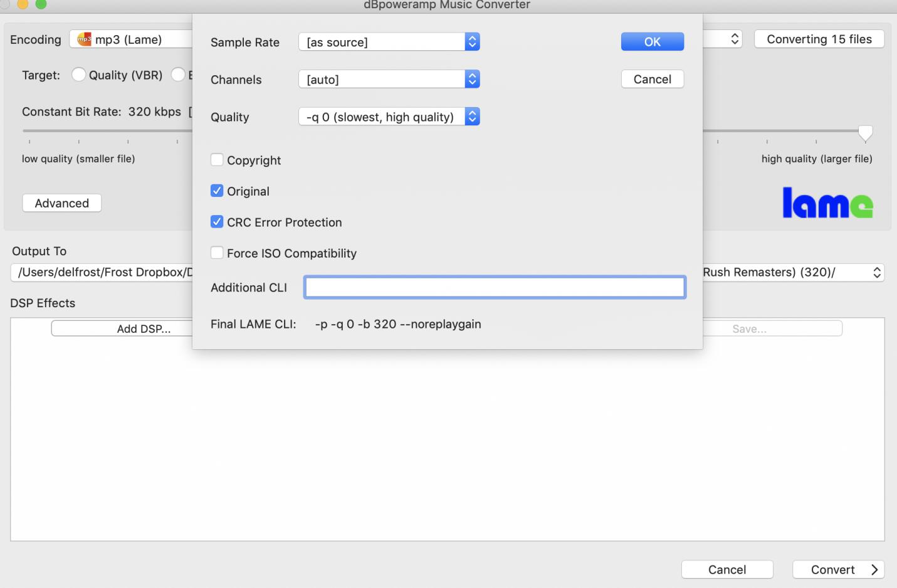Click the green window zoom button
The image size is (897, 588).
(41, 4)
